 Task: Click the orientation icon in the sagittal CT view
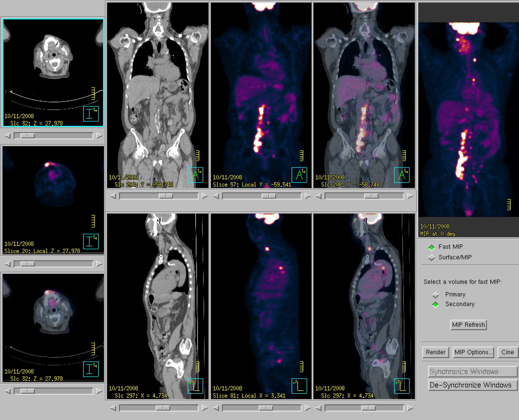(x=195, y=386)
